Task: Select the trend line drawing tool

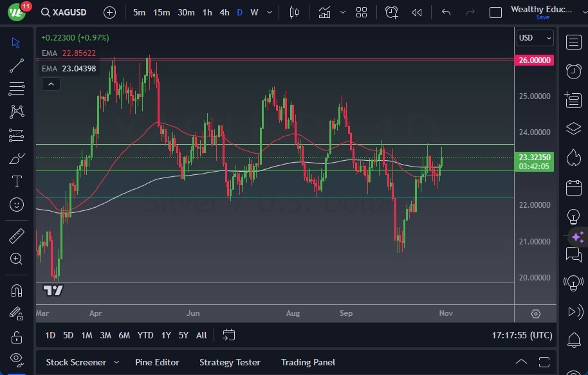Action: pos(17,66)
